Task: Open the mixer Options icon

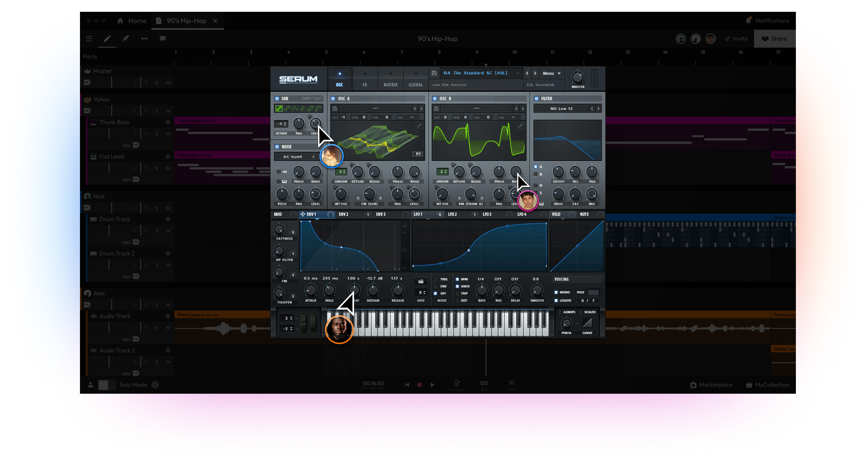Action: click(x=511, y=383)
